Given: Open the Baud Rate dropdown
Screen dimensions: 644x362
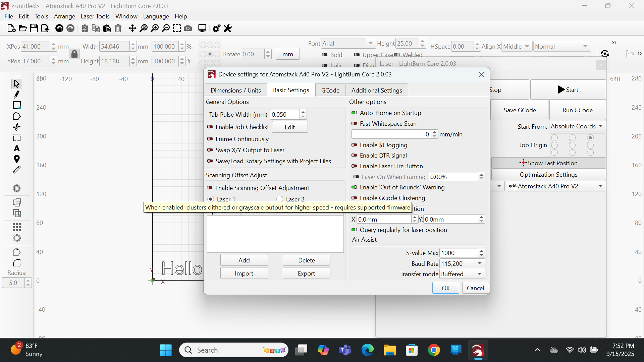Looking at the screenshot, I should (462, 263).
